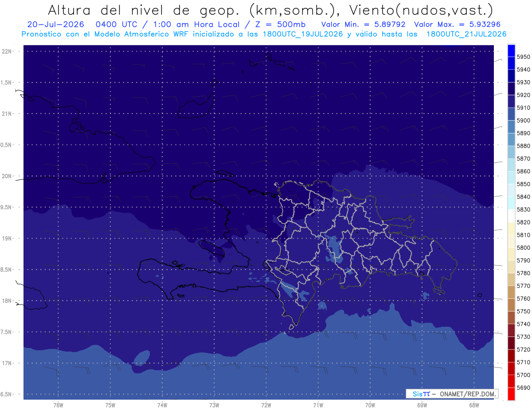Click the '5860' legend value
This screenshot has width=532, height=411.
(524, 171)
